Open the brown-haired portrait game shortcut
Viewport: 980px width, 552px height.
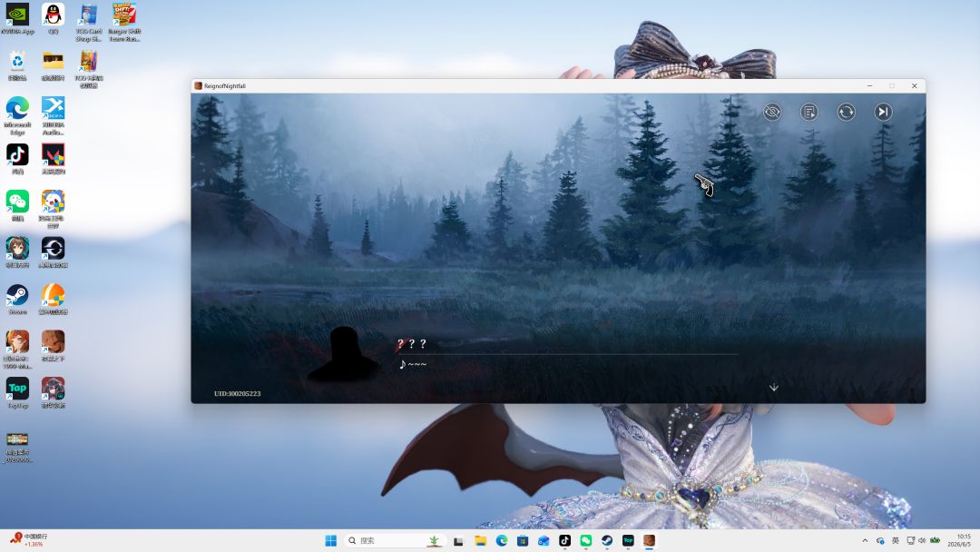(x=54, y=346)
